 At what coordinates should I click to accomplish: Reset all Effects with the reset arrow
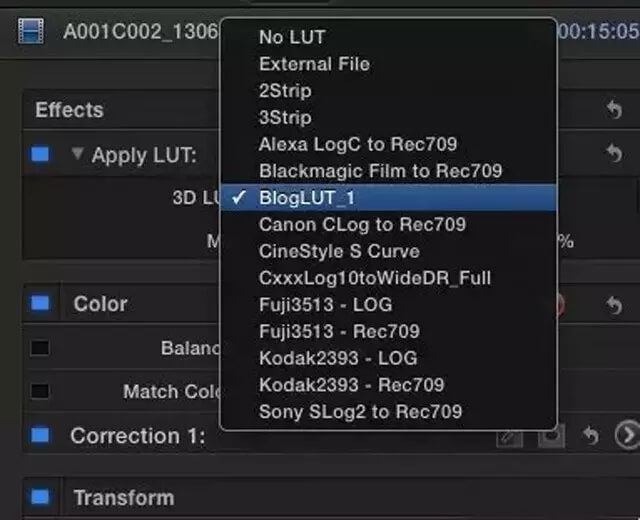pyautogui.click(x=613, y=110)
